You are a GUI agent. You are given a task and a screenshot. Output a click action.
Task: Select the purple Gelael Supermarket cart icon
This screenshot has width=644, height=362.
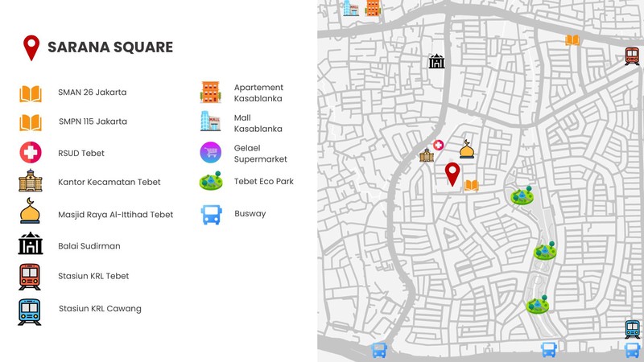[211, 152]
